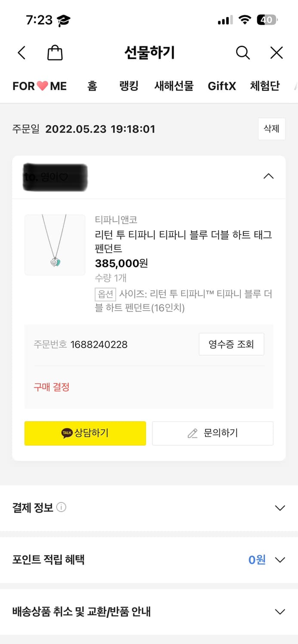Click the back arrow at top left
This screenshot has width=298, height=644.
[x=22, y=52]
